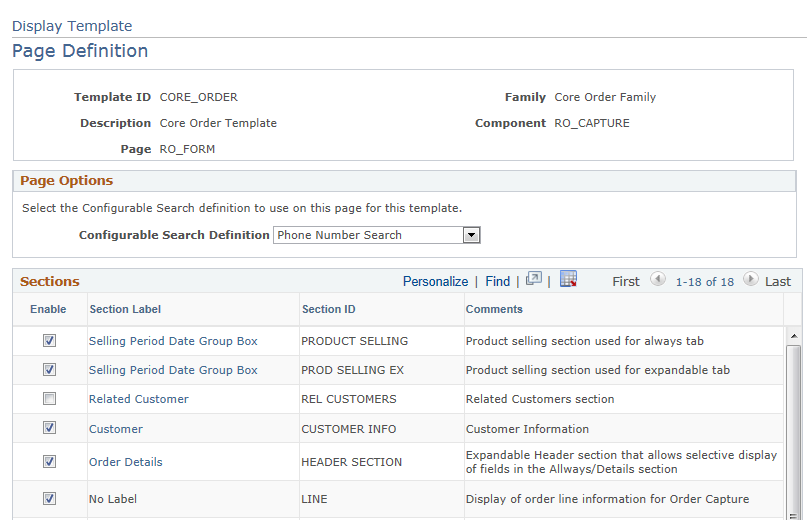Viewport: 807px width, 520px height.
Task: Open Customer section link
Action: (x=116, y=429)
